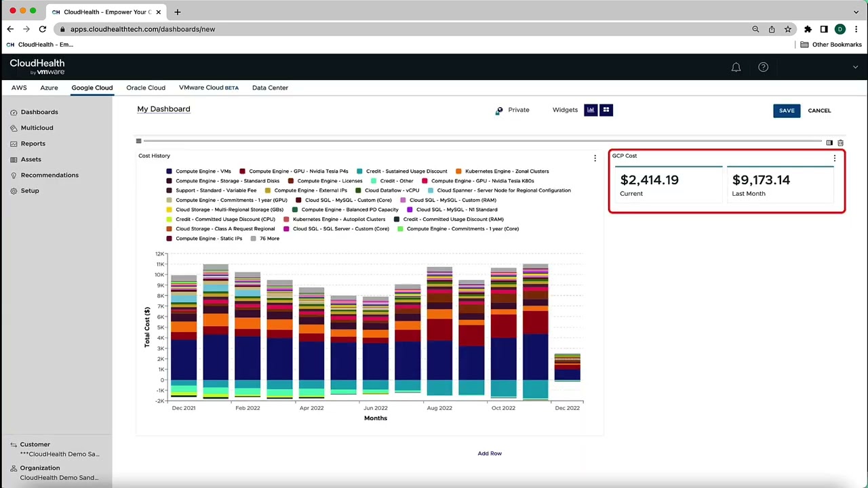The image size is (868, 488).
Task: Click the Reports sidebar icon
Action: pos(14,144)
